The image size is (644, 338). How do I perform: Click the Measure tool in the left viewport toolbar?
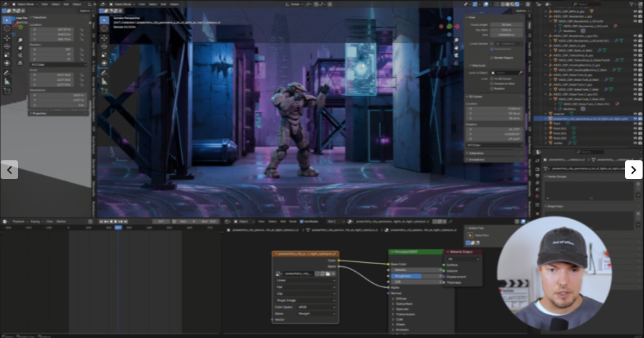click(x=7, y=82)
